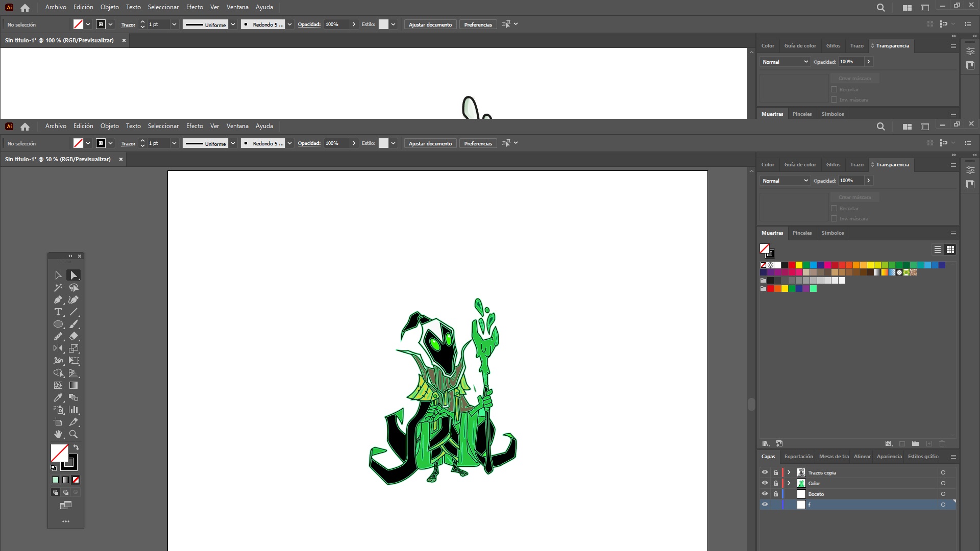
Task: Choose the Reflect tool
Action: click(58, 349)
